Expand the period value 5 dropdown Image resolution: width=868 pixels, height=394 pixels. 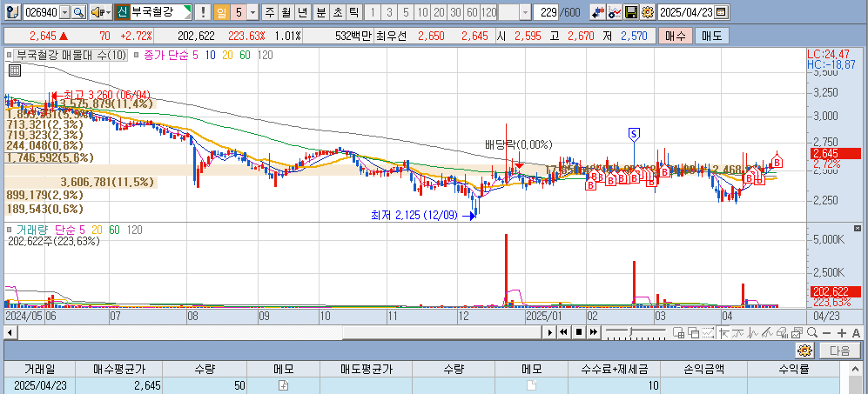tap(252, 12)
